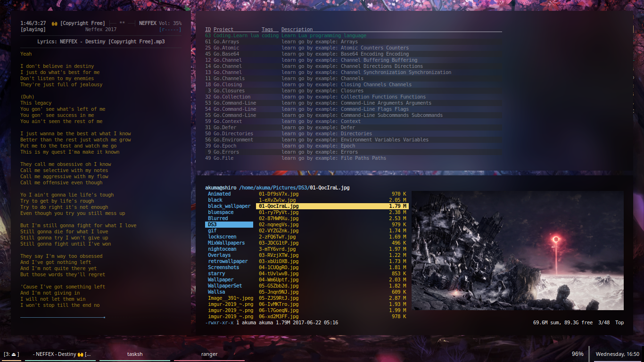The width and height of the screenshot is (644, 362).
Task: Select workspace 3 indicator in bottom bar
Action: pyautogui.click(x=11, y=354)
